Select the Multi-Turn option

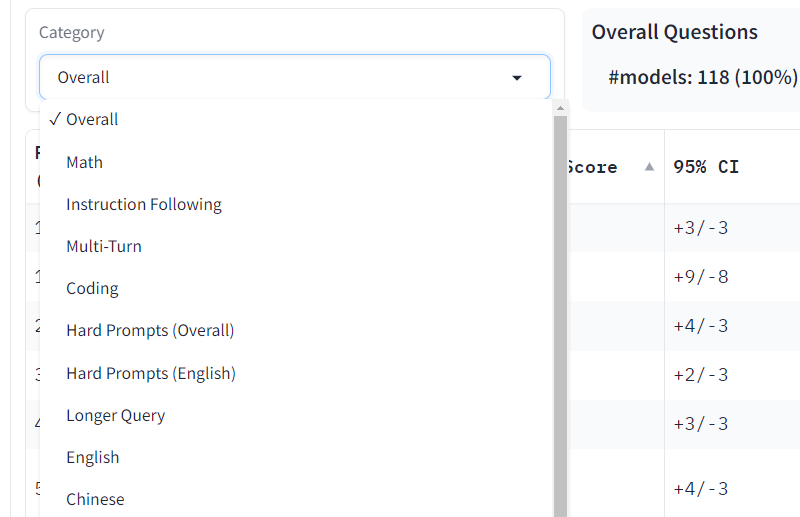[x=104, y=246]
